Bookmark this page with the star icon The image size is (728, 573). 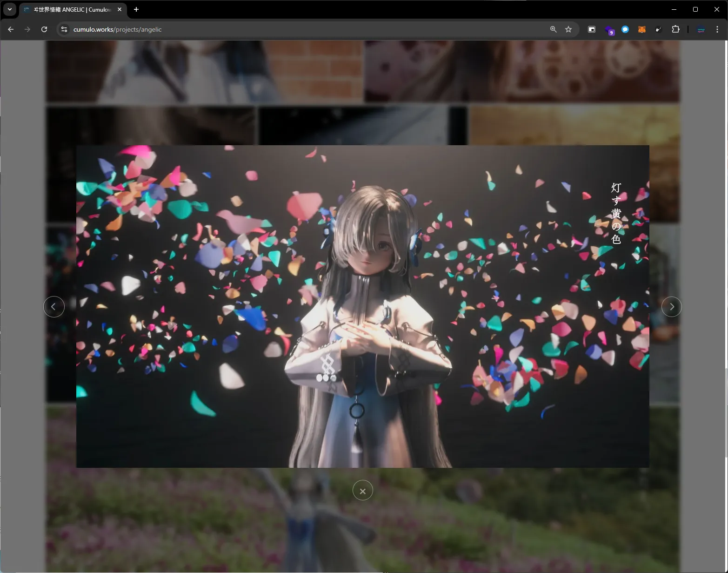click(568, 29)
